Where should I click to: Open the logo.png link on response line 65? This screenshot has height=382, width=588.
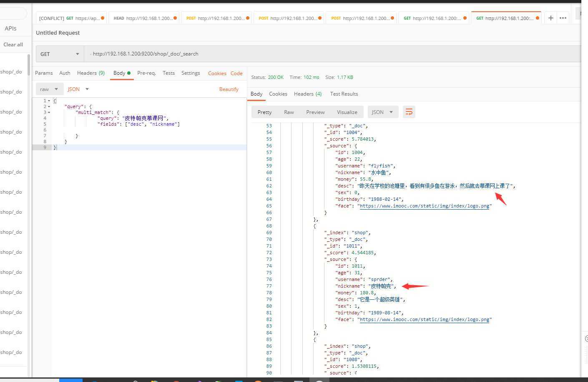click(x=425, y=206)
